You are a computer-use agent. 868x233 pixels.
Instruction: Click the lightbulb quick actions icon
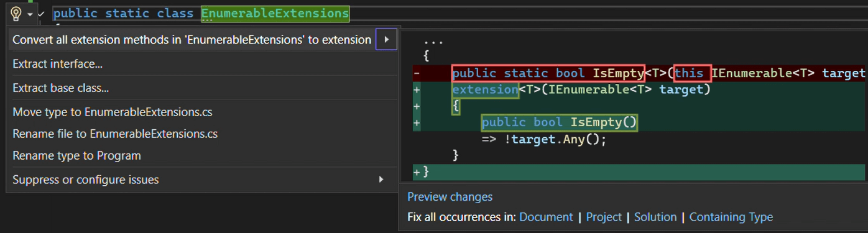click(x=17, y=13)
